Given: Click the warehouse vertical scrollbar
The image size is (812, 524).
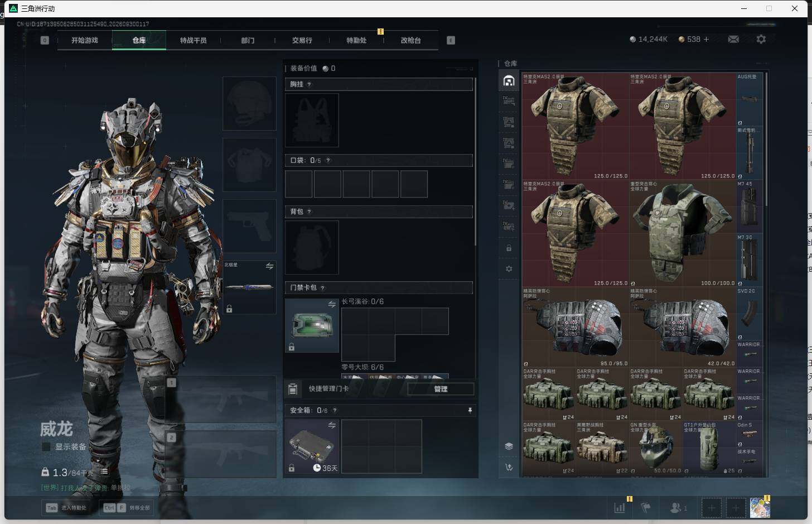Looking at the screenshot, I should click(x=767, y=140).
